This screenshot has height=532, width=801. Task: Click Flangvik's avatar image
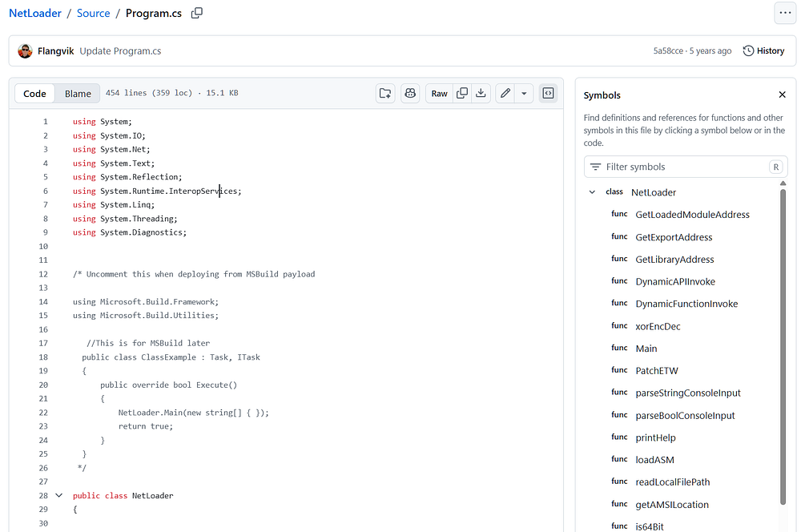(x=25, y=50)
